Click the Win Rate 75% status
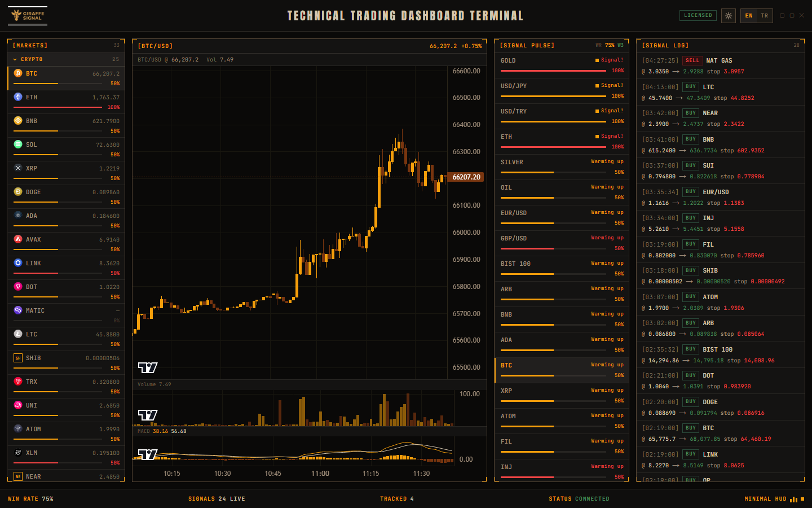The width and height of the screenshot is (812, 508). point(30,499)
